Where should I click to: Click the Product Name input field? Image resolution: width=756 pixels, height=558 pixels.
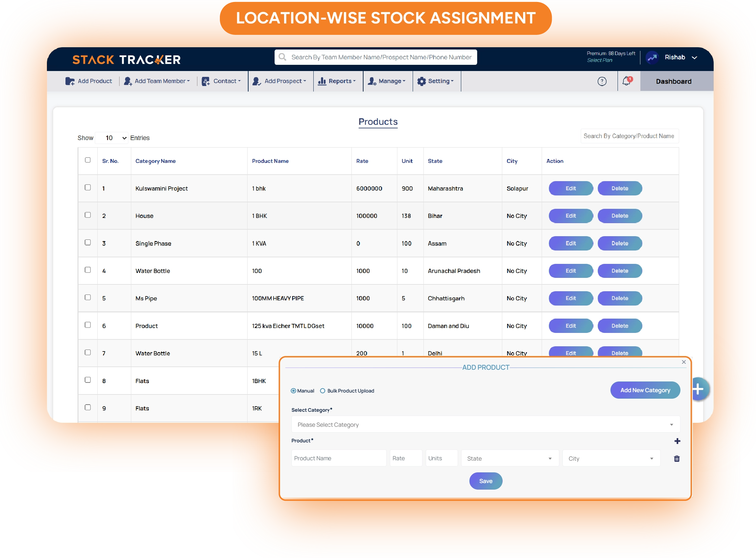[339, 458]
